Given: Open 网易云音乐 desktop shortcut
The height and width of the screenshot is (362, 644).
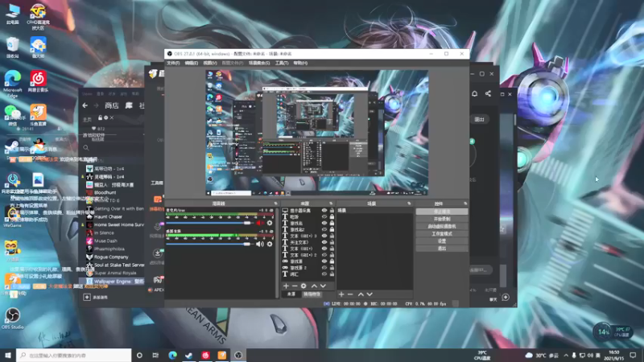Looking at the screenshot, I should pos(38,81).
